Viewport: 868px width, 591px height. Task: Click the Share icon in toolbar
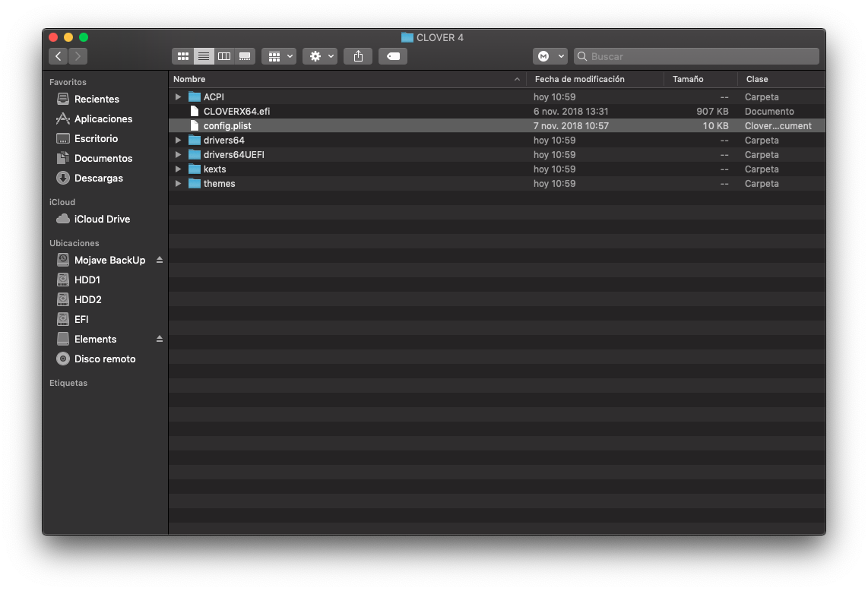(x=358, y=56)
